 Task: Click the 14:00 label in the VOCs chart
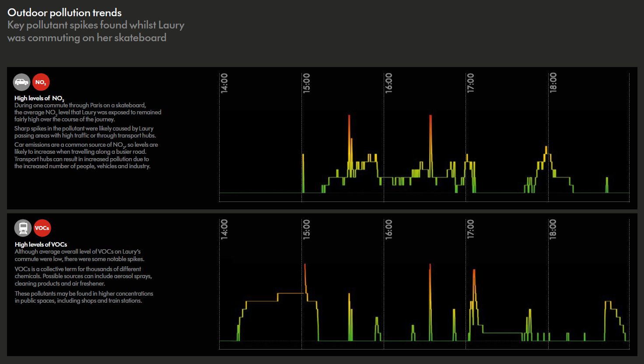224,229
